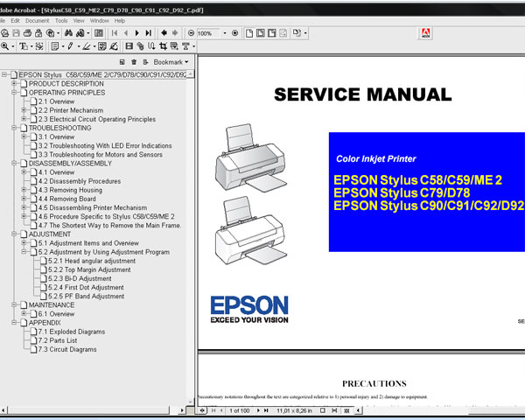Select the Highlight text tool
Image resolution: width=525 pixels, height=420 pixels.
click(87, 46)
